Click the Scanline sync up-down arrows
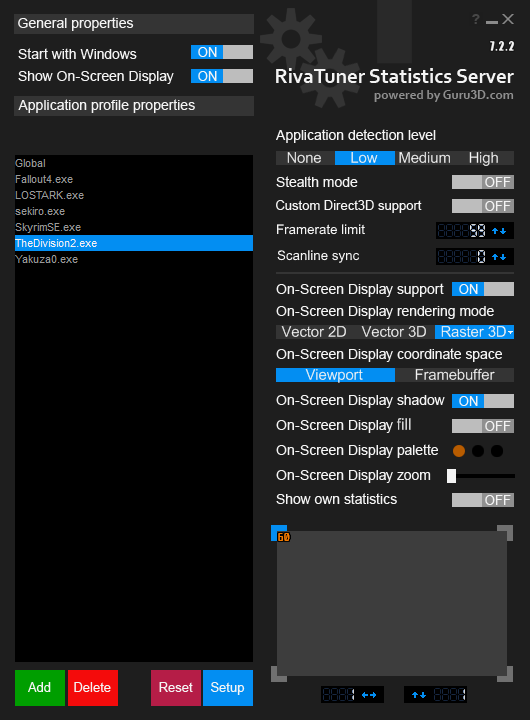 point(499,257)
